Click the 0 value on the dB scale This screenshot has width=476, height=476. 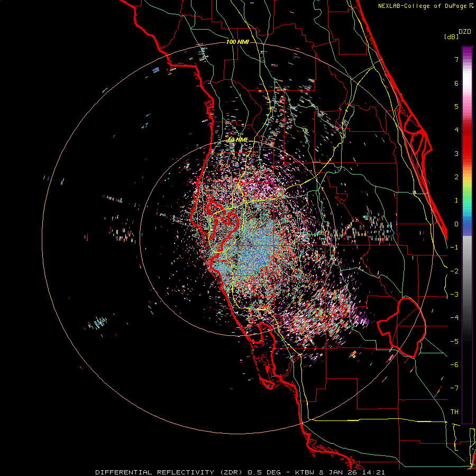pyautogui.click(x=456, y=224)
